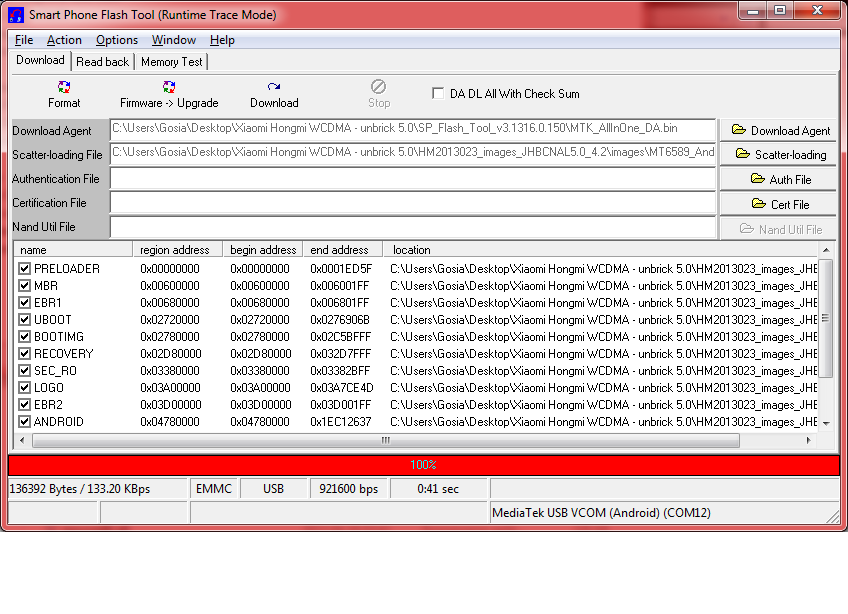Screen dimensions: 848x614
Task: Uncheck the PRELOADER partition
Action: pyautogui.click(x=25, y=269)
